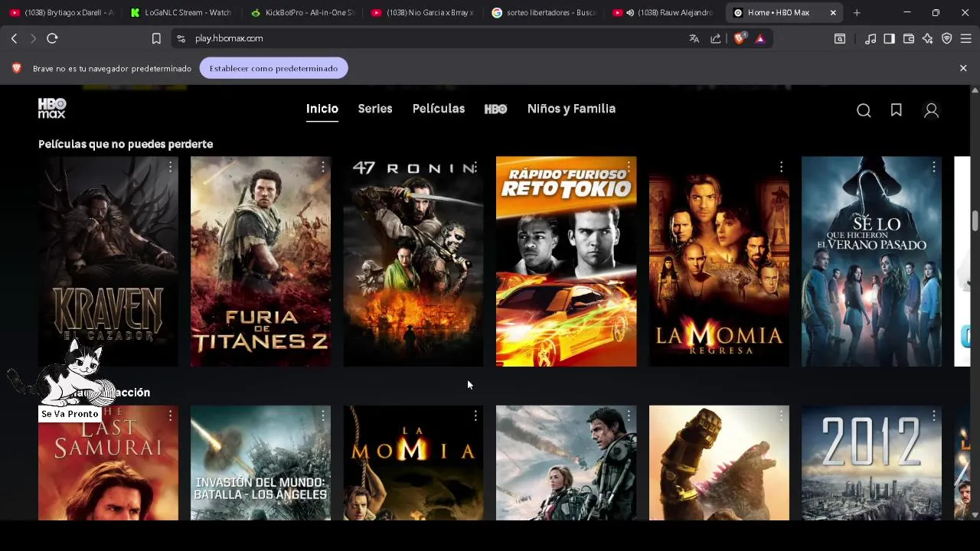Image resolution: width=980 pixels, height=551 pixels.
Task: Click the page vertical scrollbar
Action: point(975,220)
